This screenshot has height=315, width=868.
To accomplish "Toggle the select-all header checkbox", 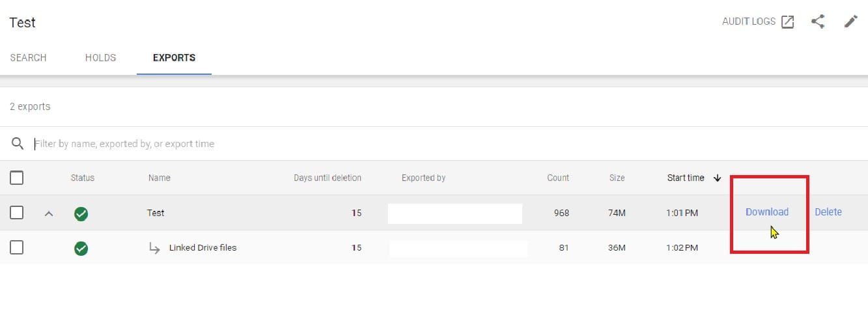I will [17, 178].
